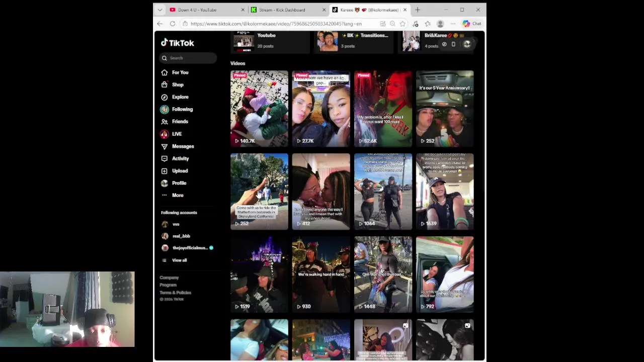Screen dimensions: 644x362
Task: Go back using the browser back arrow
Action: [x=160, y=24]
